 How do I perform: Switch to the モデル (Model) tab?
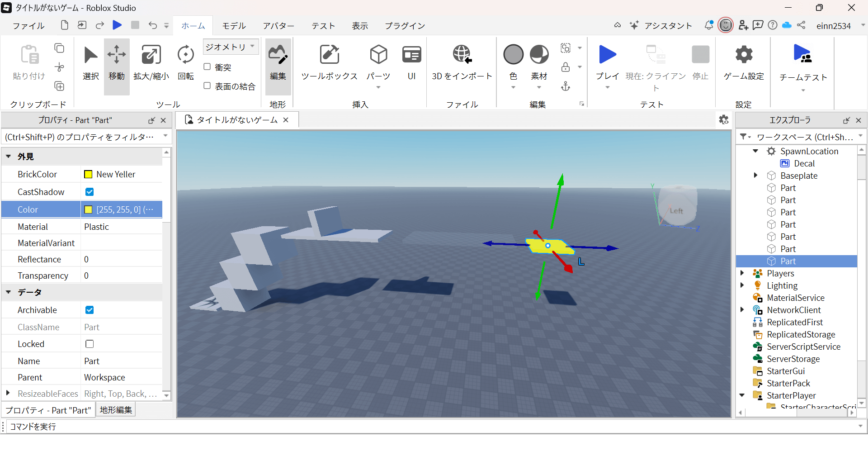click(x=234, y=26)
